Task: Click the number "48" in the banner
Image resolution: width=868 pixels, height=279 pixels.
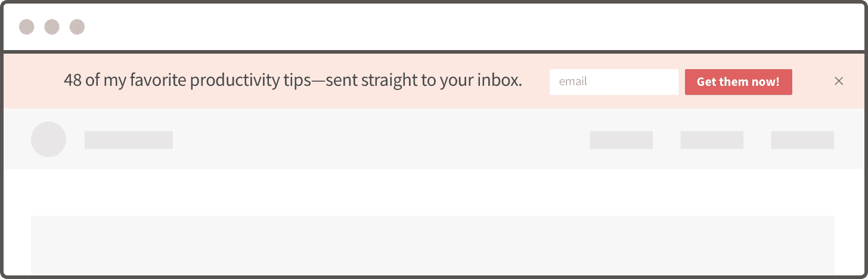Action: pos(72,81)
